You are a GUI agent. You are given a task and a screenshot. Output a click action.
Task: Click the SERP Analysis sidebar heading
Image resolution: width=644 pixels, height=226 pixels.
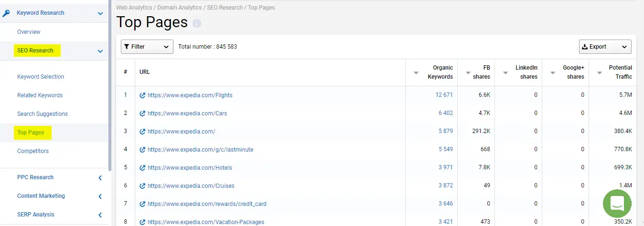point(36,215)
